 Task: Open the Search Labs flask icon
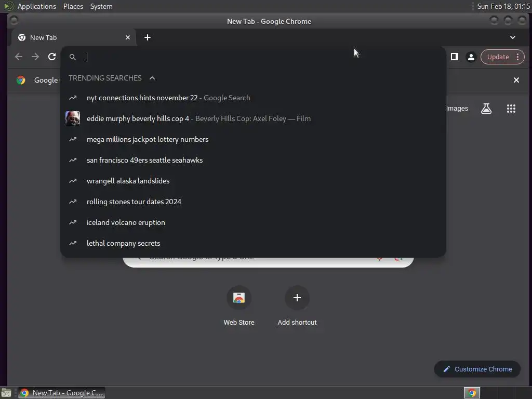[x=486, y=109]
